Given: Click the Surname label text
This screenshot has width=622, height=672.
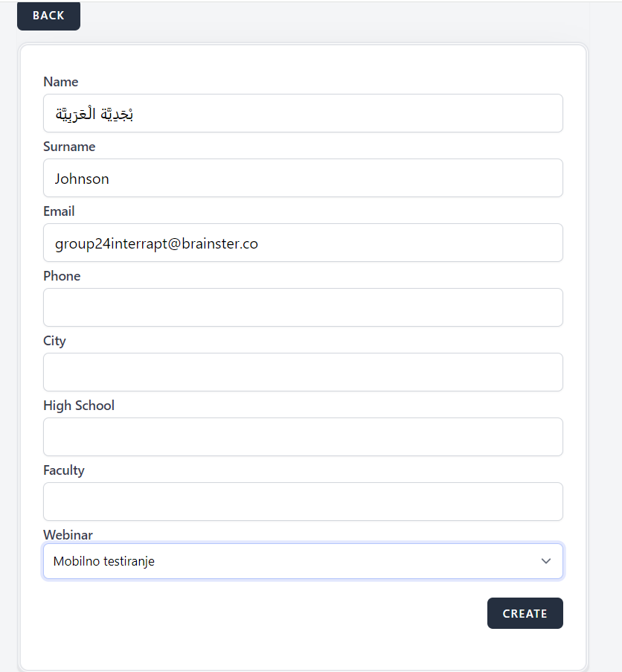Looking at the screenshot, I should [69, 147].
